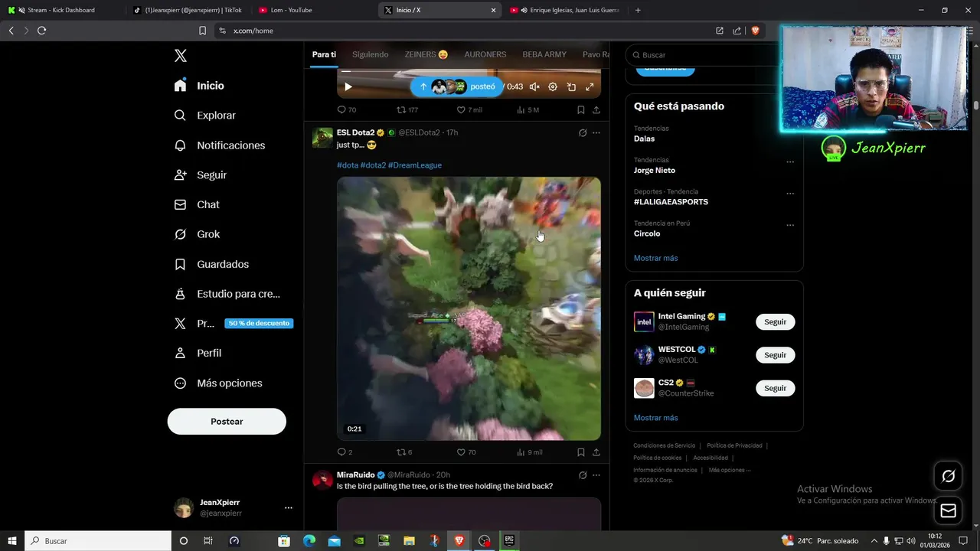Follow WESTCOL

[x=775, y=355]
